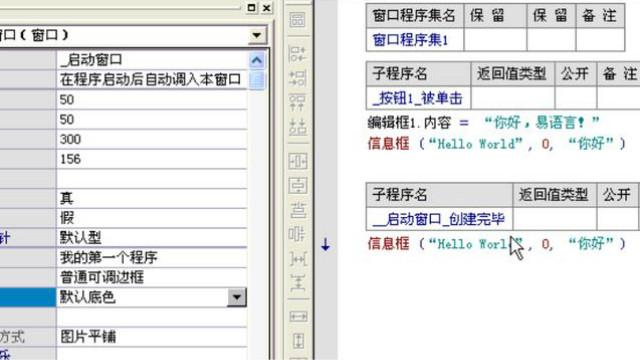Click the subroutine name __启动窗口_创建完毕

coord(439,219)
